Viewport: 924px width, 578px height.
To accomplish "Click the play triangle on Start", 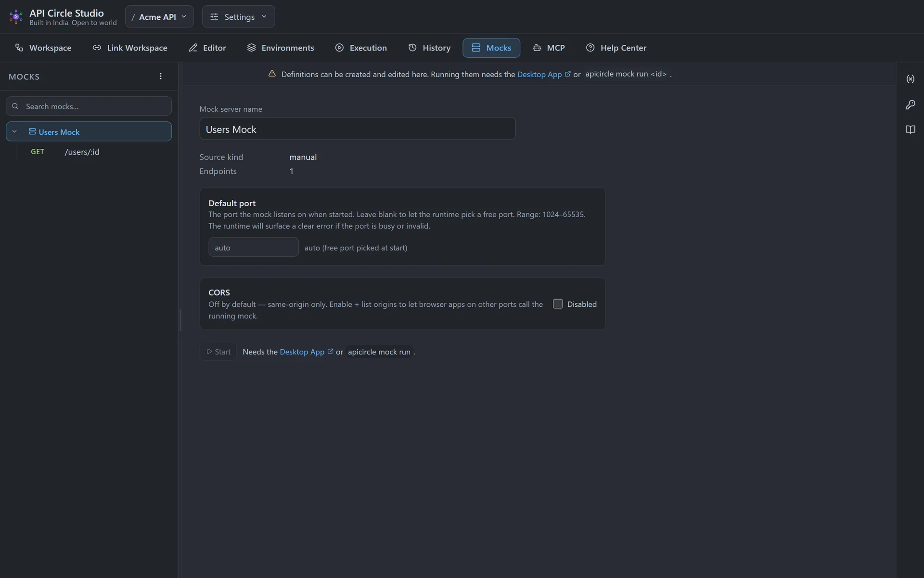I will (x=209, y=352).
